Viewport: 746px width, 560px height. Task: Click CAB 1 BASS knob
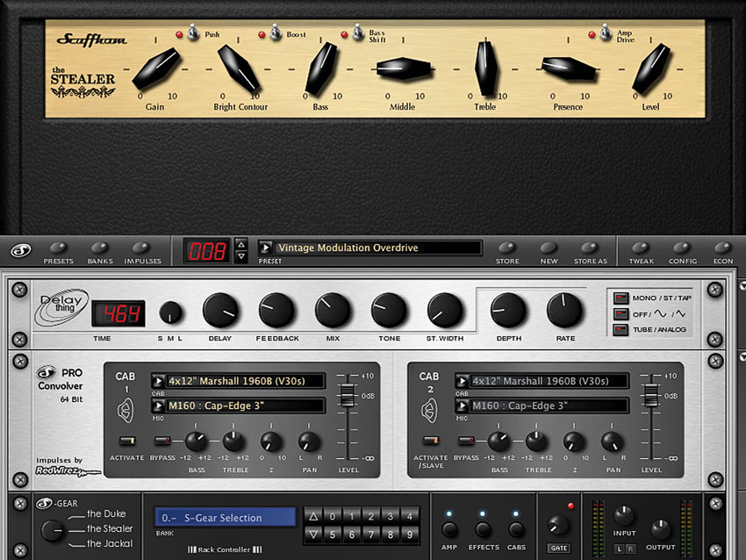(x=196, y=442)
